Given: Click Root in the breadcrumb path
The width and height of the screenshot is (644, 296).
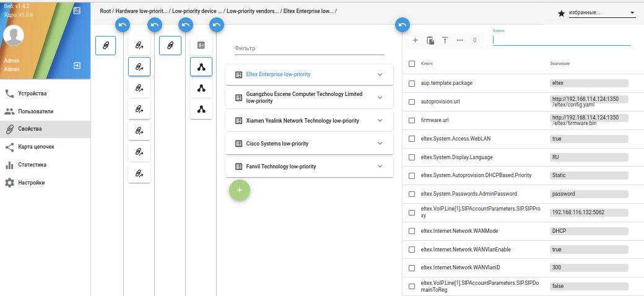Looking at the screenshot, I should tap(107, 11).
